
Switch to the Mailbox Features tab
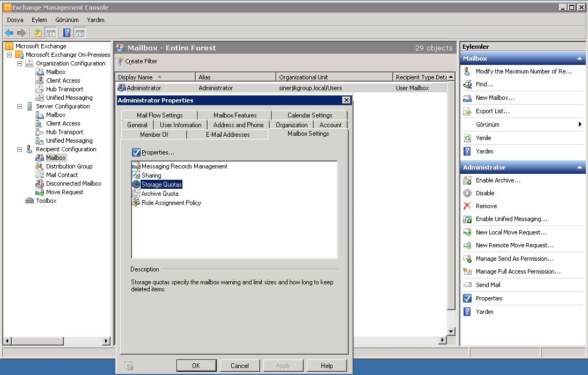pos(235,115)
